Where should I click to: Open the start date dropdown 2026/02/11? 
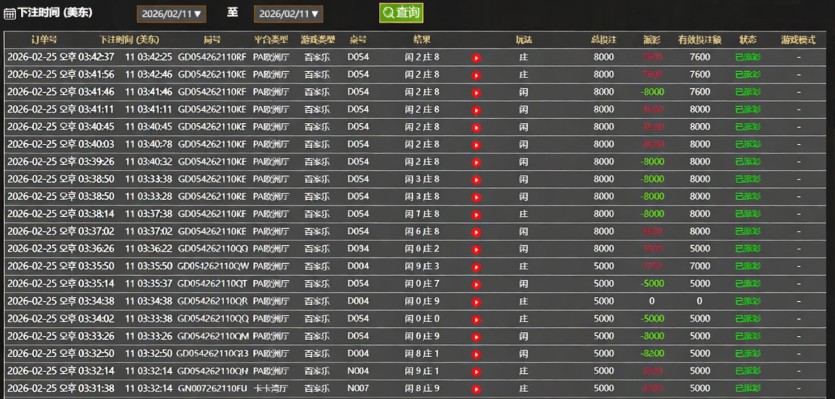pyautogui.click(x=171, y=14)
